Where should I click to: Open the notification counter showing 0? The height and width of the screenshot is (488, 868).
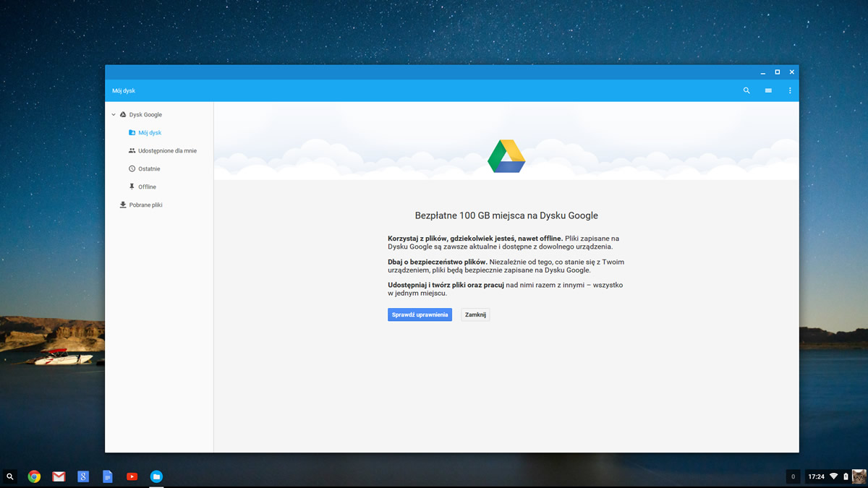793,476
